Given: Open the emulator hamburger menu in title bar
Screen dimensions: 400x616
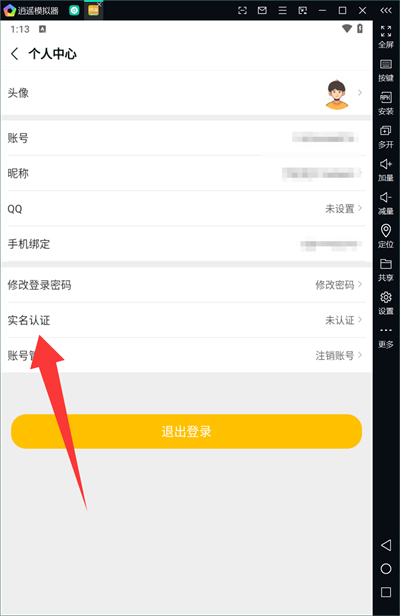Looking at the screenshot, I should point(282,11).
